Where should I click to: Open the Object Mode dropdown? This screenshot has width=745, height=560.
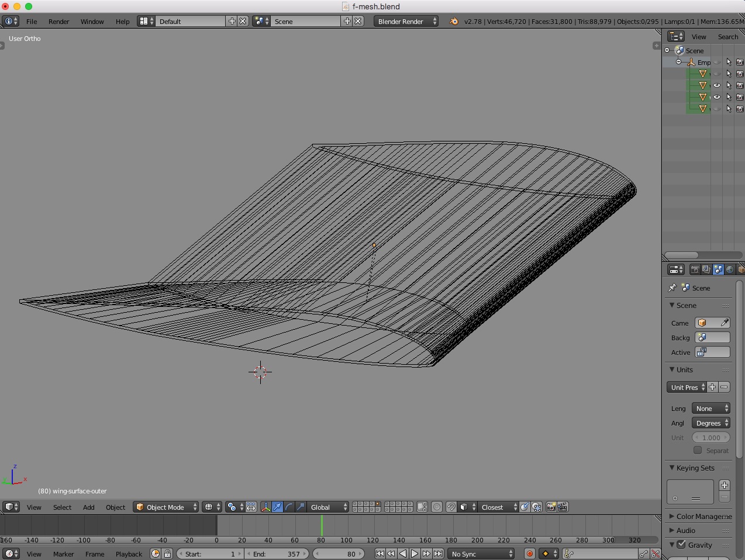coord(166,507)
